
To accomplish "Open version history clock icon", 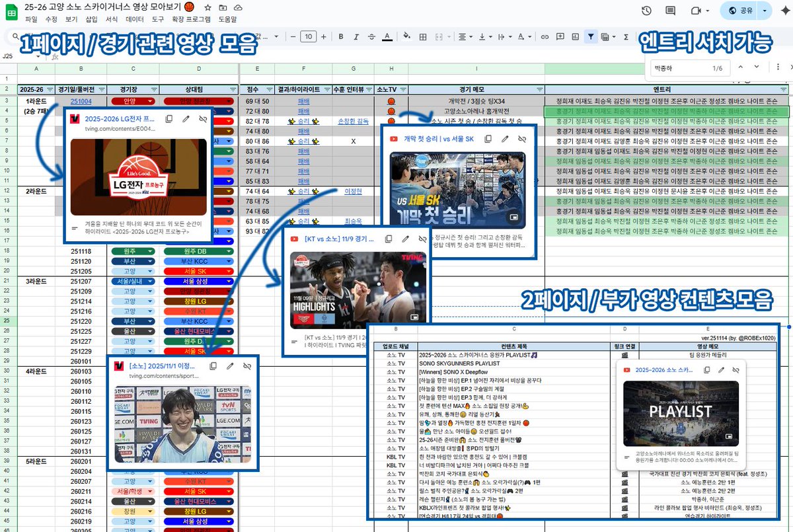I will (646, 11).
